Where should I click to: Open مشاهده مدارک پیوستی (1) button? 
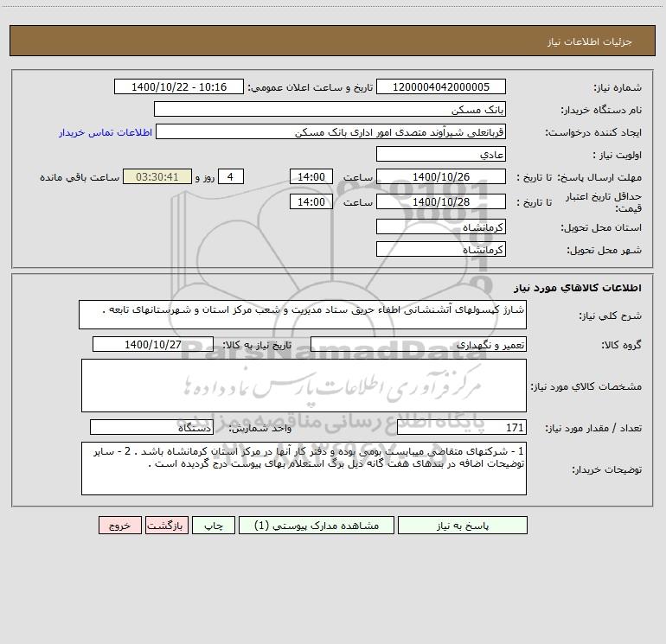point(317,525)
